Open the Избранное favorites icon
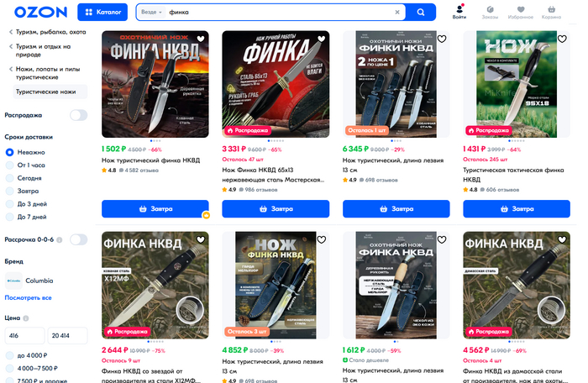The height and width of the screenshot is (383, 588). tap(521, 12)
